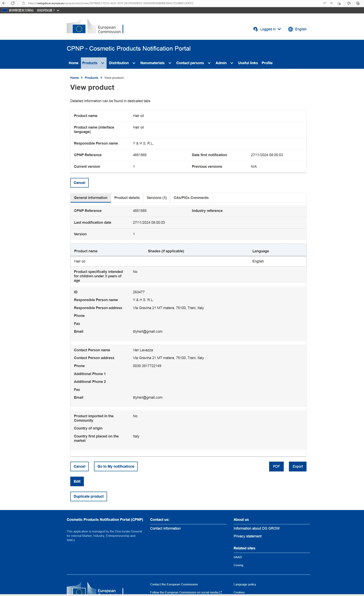Click the browser back arrow
Screen dimensions: 364x596
(4, 3)
